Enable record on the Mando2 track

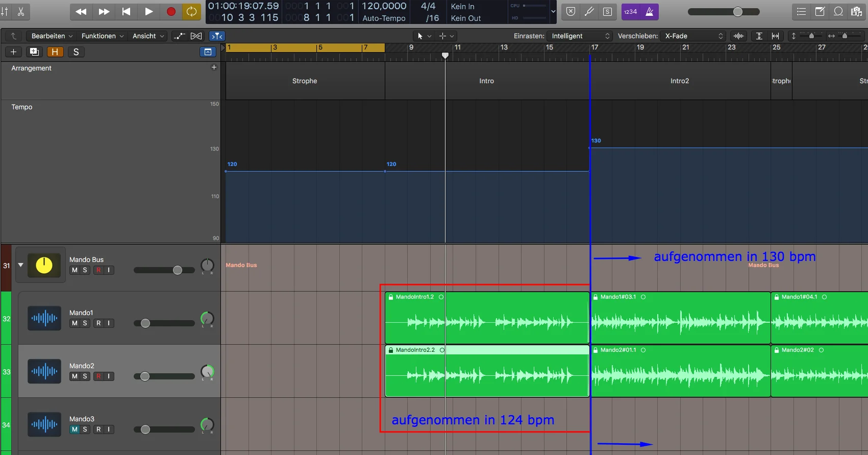point(98,376)
